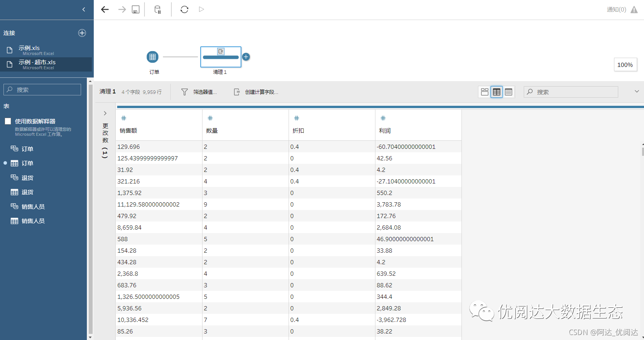Click cell value 3,783.78

[x=389, y=205]
